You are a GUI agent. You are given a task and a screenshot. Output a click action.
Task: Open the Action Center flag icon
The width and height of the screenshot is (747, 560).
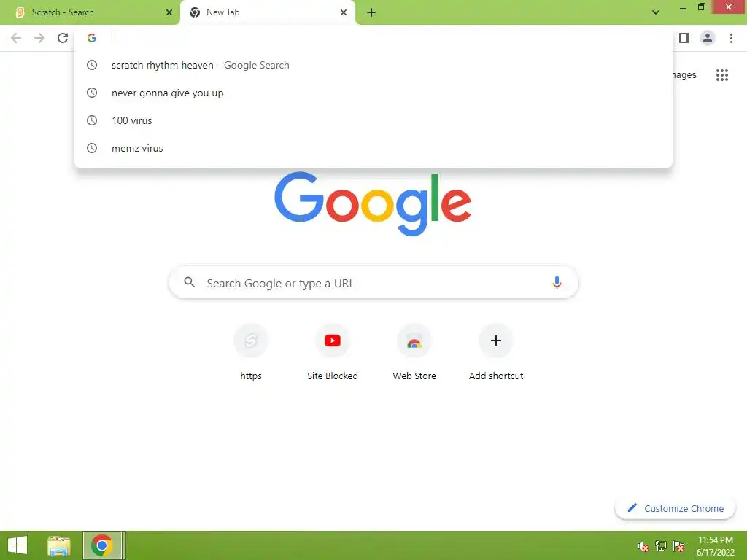678,546
